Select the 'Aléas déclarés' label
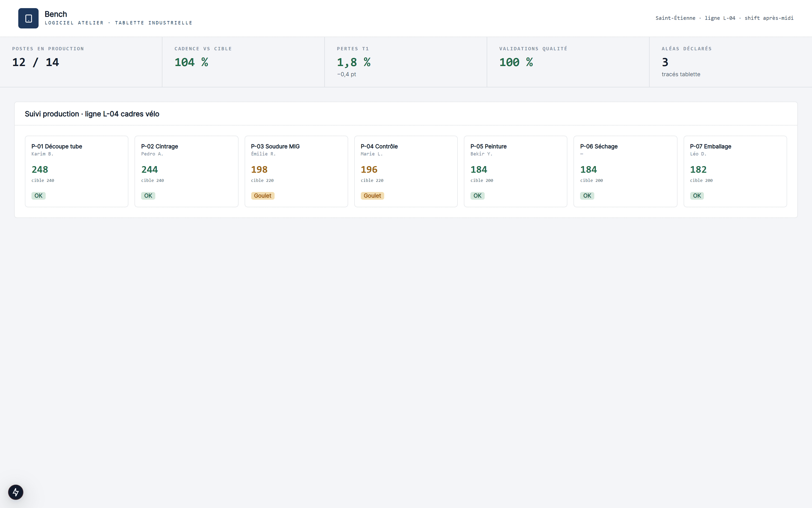The height and width of the screenshot is (508, 812). coord(686,49)
